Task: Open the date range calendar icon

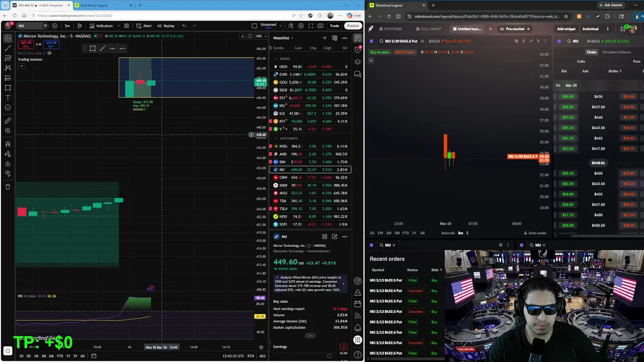Action: pyautogui.click(x=93, y=356)
